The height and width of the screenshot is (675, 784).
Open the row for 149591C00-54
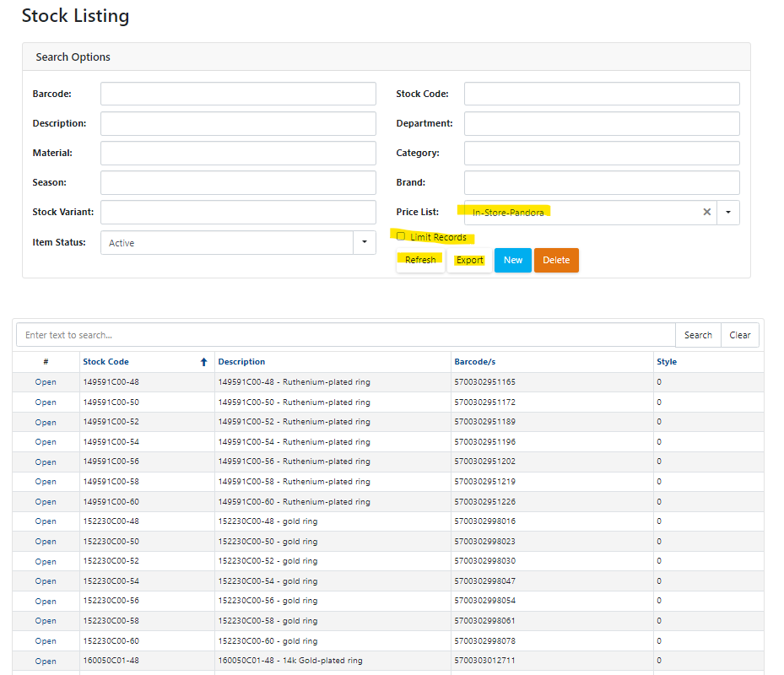[46, 442]
